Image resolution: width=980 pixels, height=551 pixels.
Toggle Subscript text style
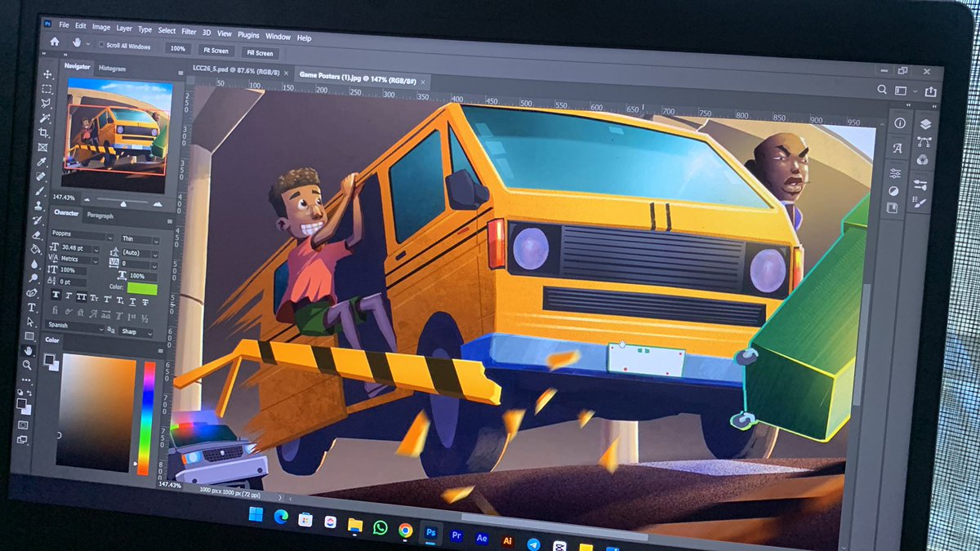[120, 300]
